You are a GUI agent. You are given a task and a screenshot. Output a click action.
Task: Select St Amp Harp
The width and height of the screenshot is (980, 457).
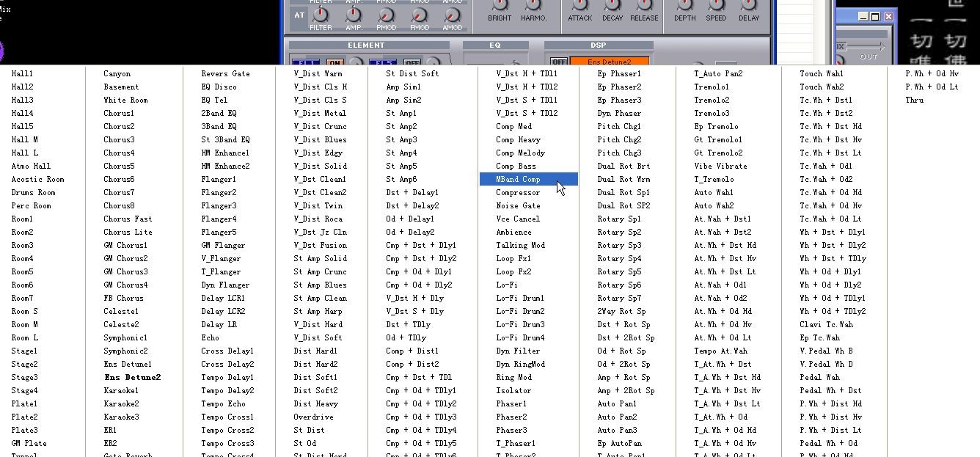[318, 311]
